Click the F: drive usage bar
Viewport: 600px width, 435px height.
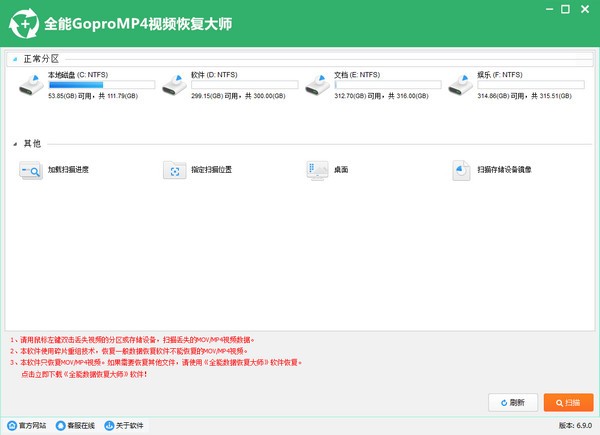531,85
